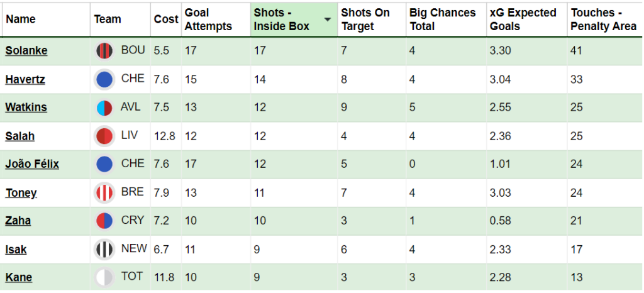Click Havertz's Chelsea blue team badge
644x293 pixels.
click(104, 79)
